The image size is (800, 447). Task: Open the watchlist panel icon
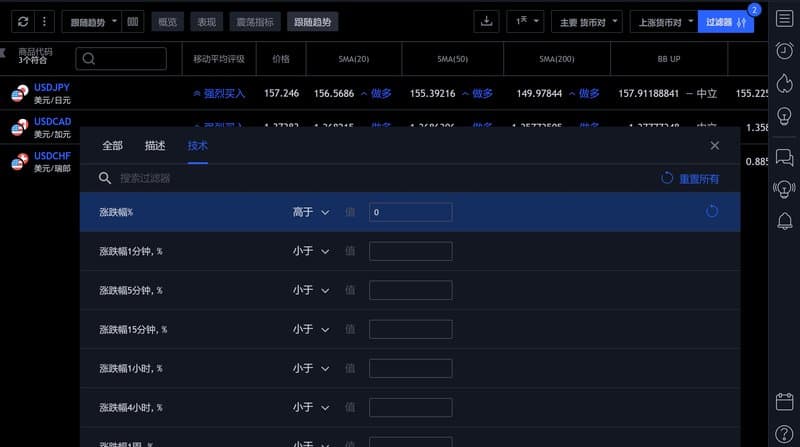tap(784, 18)
